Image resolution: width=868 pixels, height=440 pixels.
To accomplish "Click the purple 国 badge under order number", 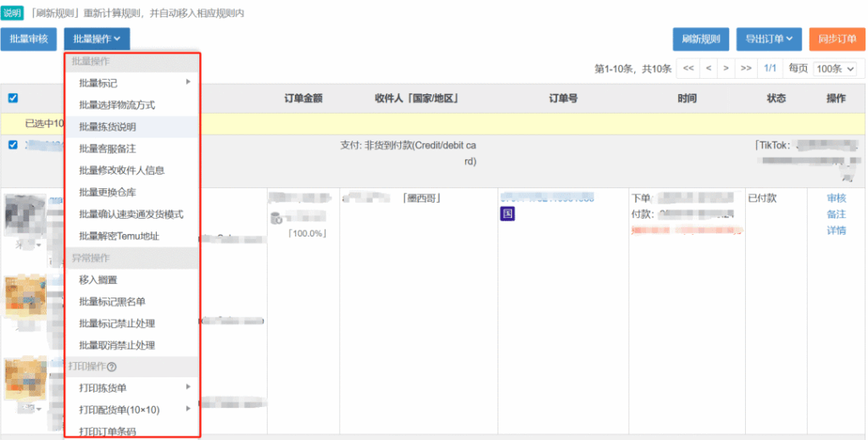I will 507,214.
